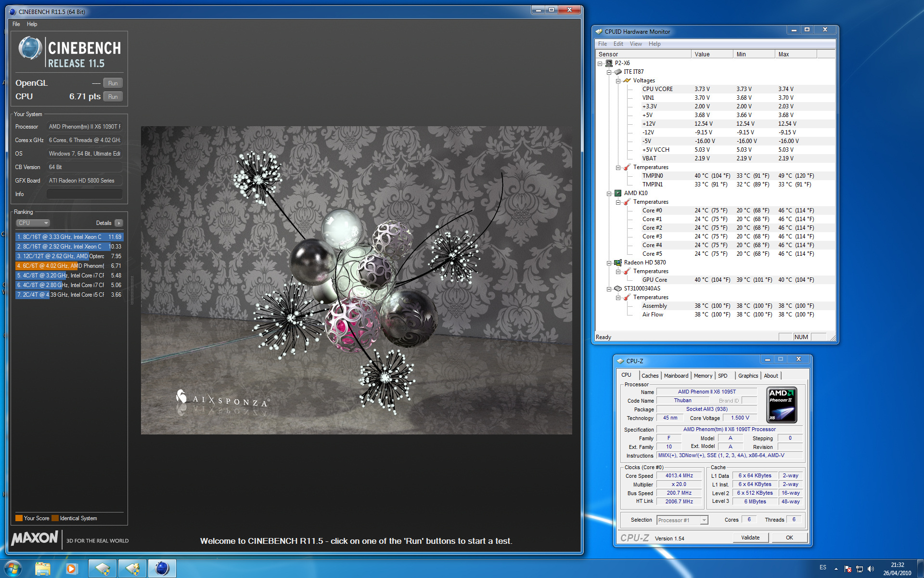Show hidden system tray icons

[836, 569]
